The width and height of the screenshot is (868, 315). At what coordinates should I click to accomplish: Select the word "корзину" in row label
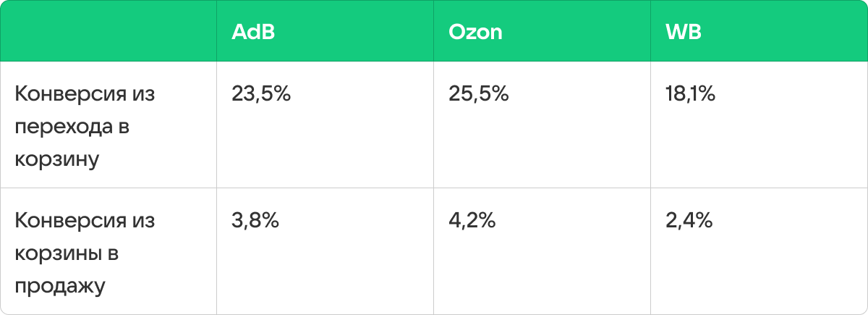(x=56, y=159)
